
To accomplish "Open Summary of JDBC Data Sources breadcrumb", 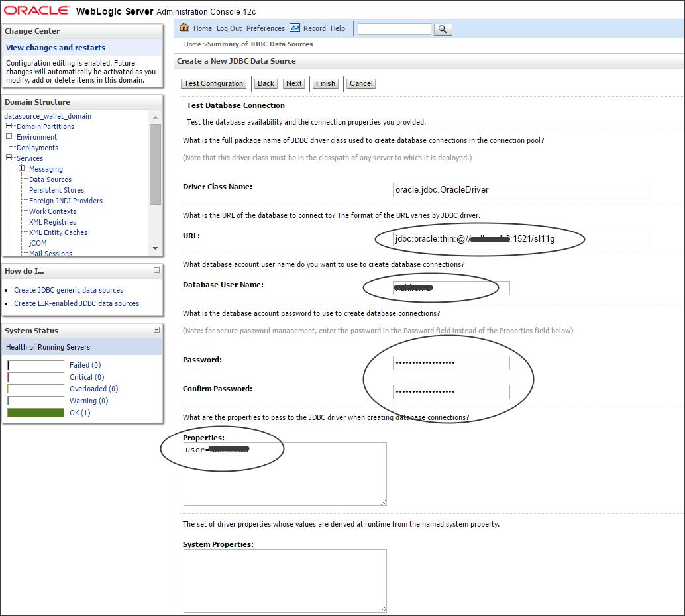I will click(x=260, y=44).
